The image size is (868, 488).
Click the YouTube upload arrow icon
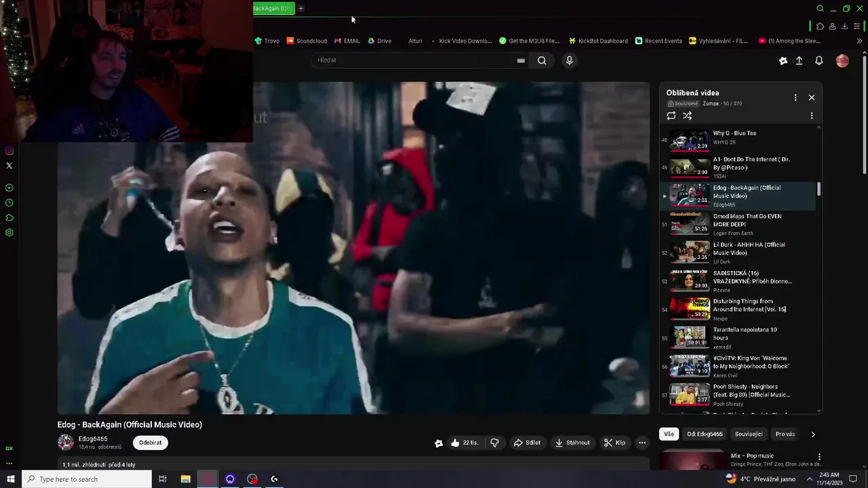tap(799, 60)
